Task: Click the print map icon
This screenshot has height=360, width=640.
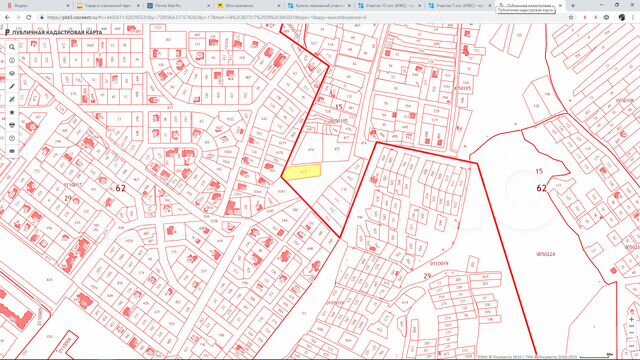Action: [x=12, y=125]
